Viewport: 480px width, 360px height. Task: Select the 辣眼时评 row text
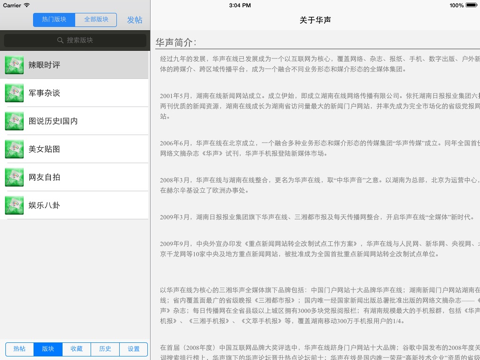[44, 65]
